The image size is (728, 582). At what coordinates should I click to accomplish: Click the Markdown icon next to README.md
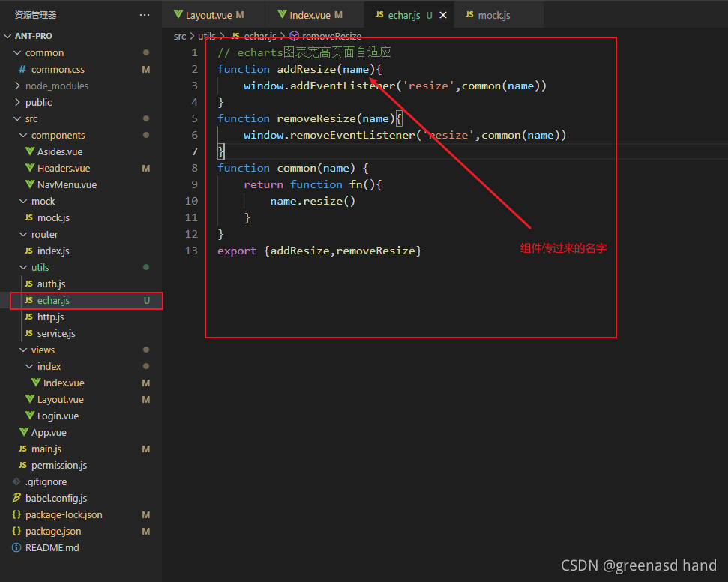tap(16, 547)
